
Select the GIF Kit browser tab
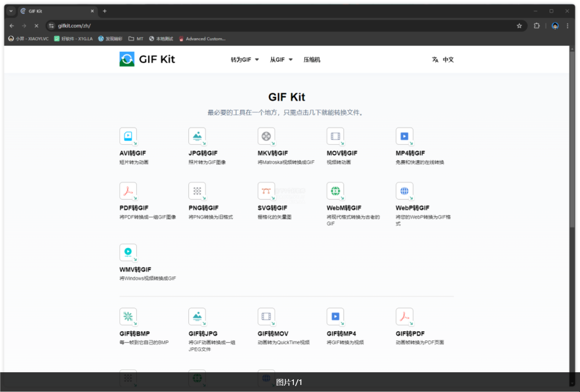pos(57,11)
